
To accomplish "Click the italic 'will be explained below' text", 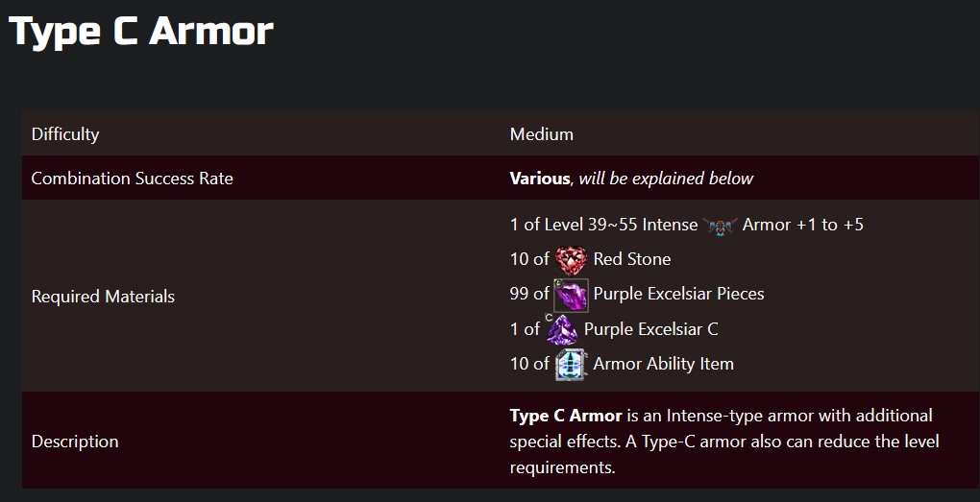I will click(x=666, y=179).
